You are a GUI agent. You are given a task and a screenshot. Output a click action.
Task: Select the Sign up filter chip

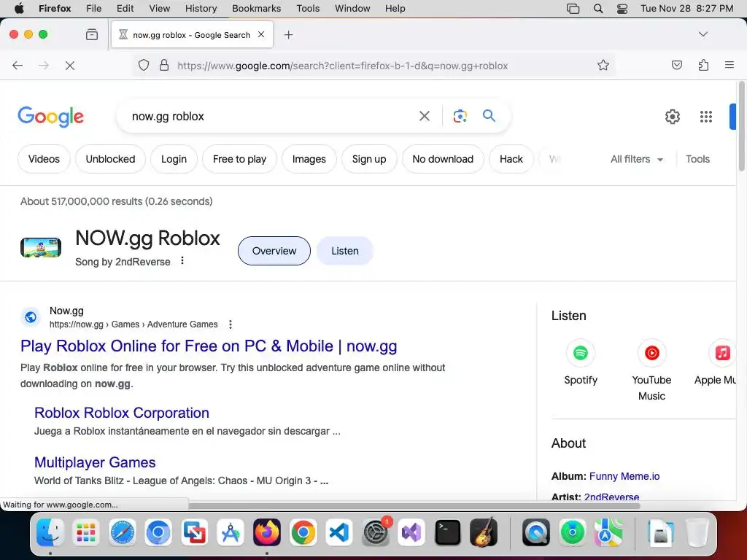(x=369, y=159)
